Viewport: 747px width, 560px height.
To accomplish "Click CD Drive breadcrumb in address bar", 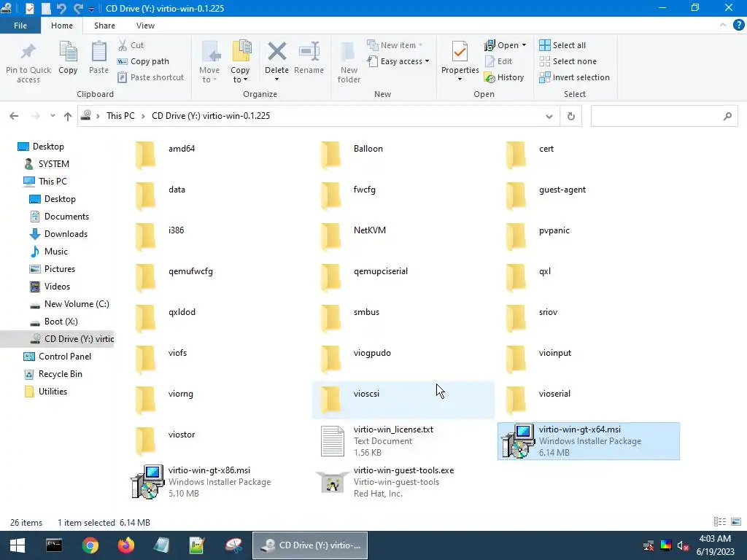I will coord(211,116).
